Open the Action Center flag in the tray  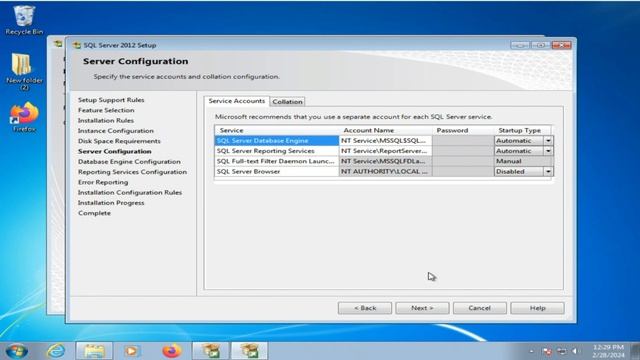coord(547,351)
